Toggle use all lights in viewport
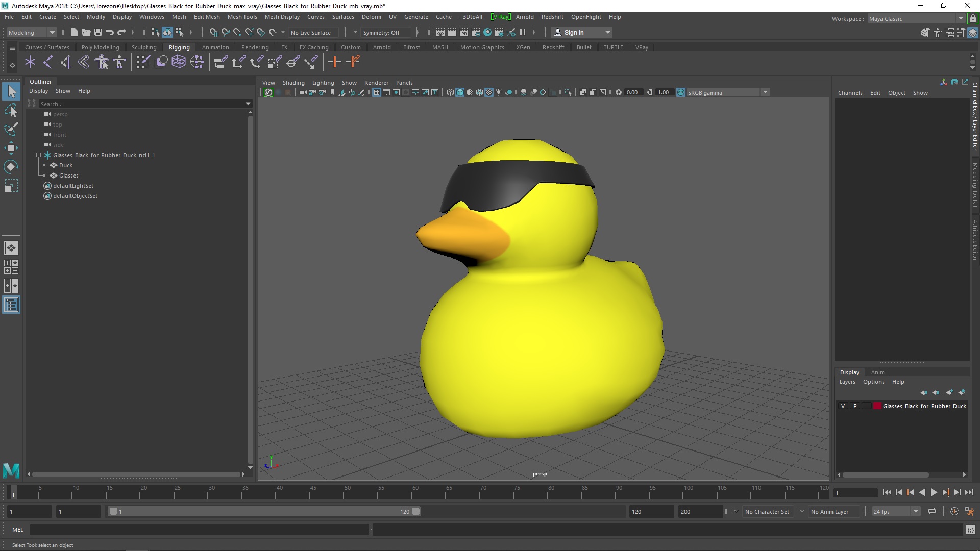This screenshot has width=980, height=551. pyautogui.click(x=499, y=92)
